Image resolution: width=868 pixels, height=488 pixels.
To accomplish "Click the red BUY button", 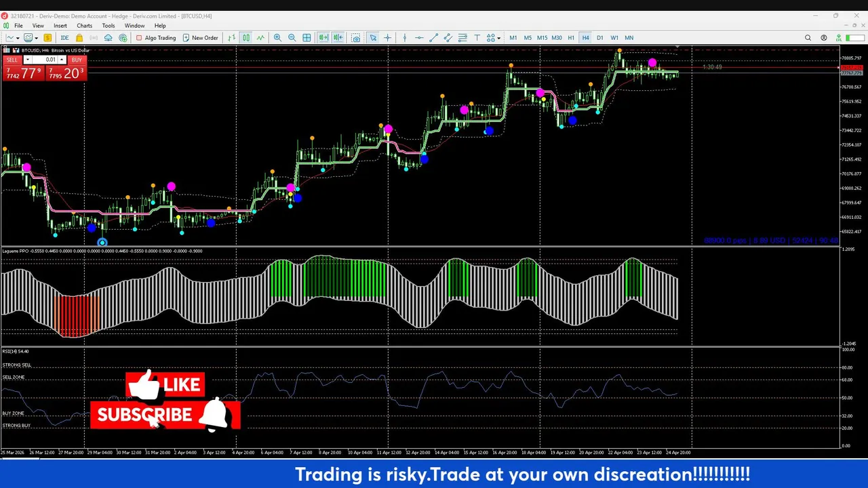I will 77,60.
